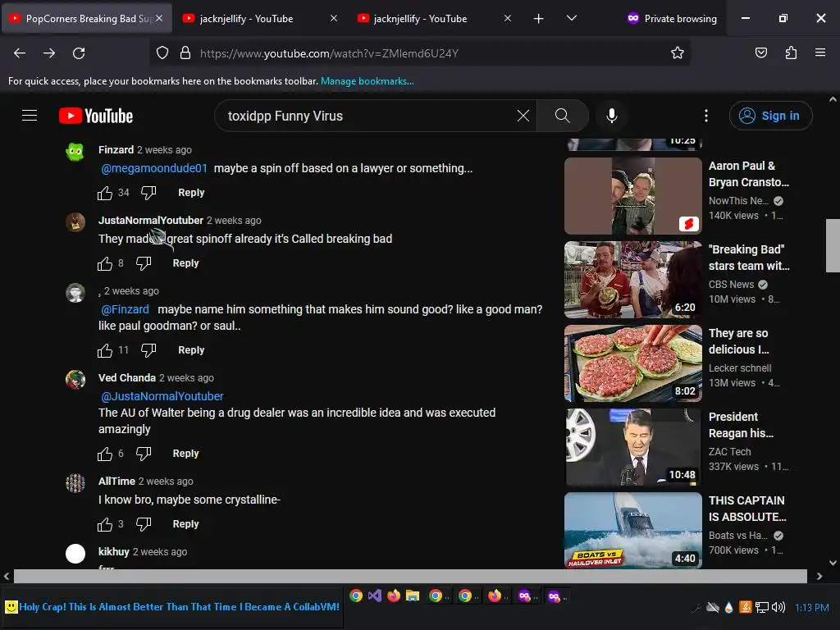840x630 pixels.
Task: Open the Firefox extensions puzzle icon
Action: tap(791, 53)
